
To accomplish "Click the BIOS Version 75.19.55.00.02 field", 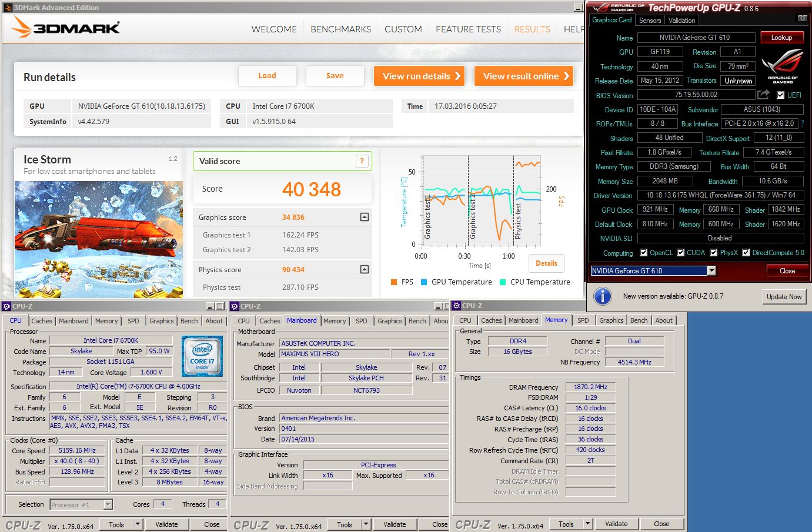I will (696, 95).
